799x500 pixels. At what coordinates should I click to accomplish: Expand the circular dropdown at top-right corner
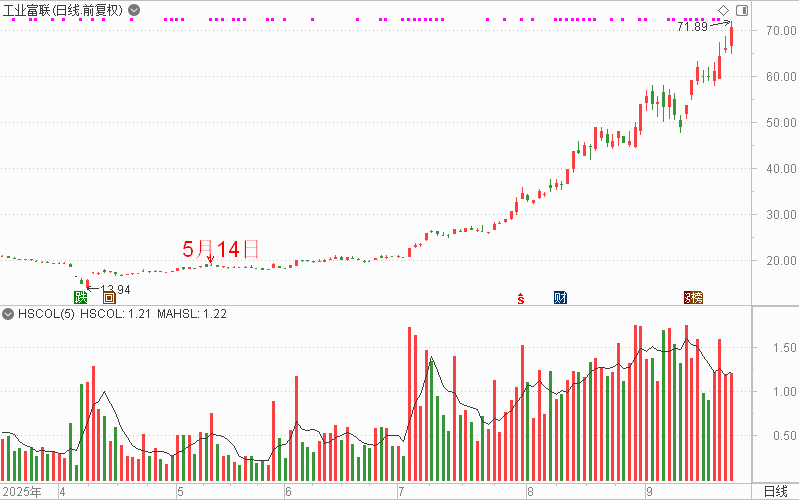point(739,10)
